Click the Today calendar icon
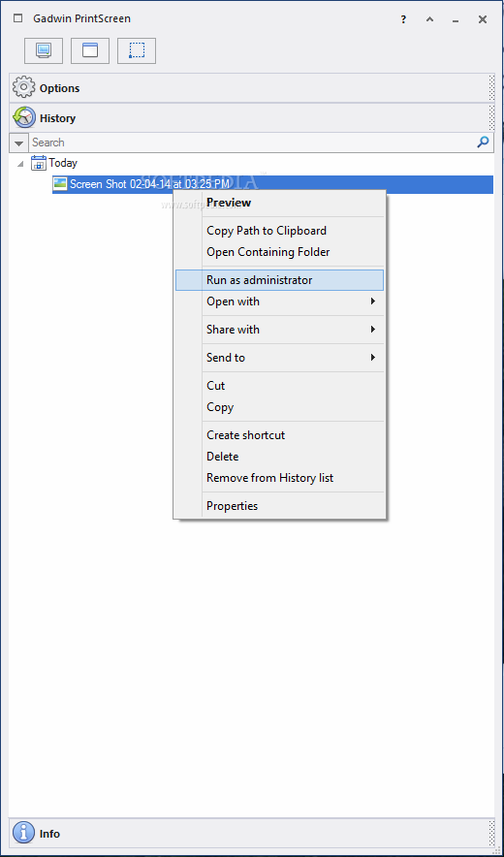504x857 pixels. click(x=39, y=163)
